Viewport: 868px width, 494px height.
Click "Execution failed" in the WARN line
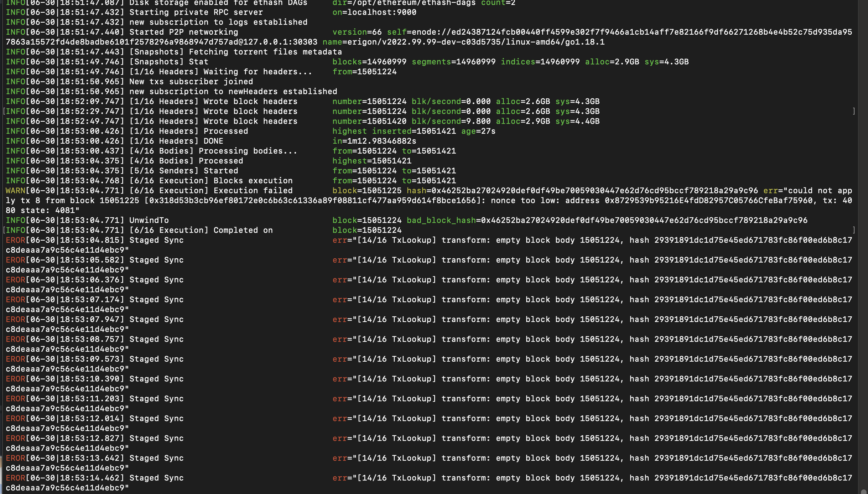tap(253, 191)
